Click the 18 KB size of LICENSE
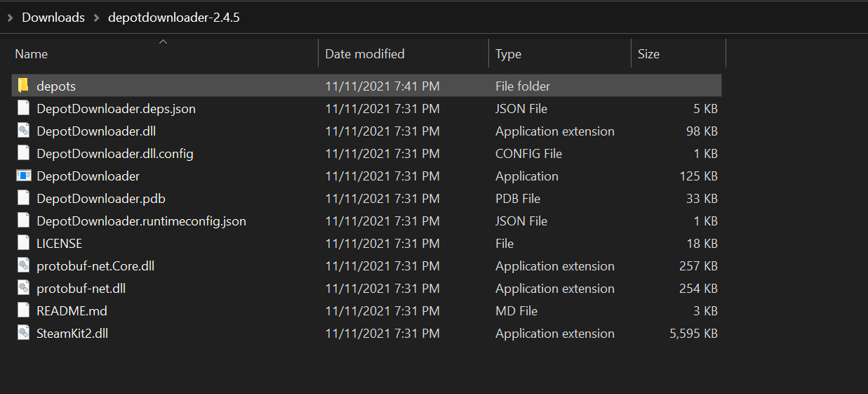The height and width of the screenshot is (394, 868). [x=702, y=244]
